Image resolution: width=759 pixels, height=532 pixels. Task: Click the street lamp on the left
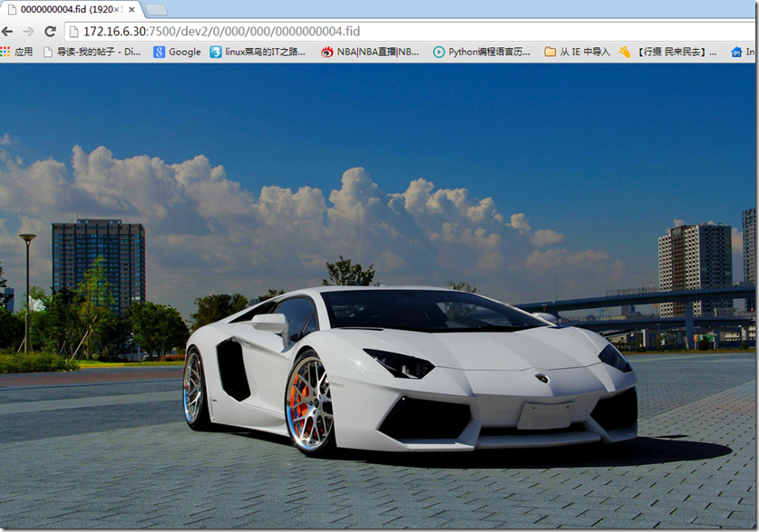[x=27, y=290]
